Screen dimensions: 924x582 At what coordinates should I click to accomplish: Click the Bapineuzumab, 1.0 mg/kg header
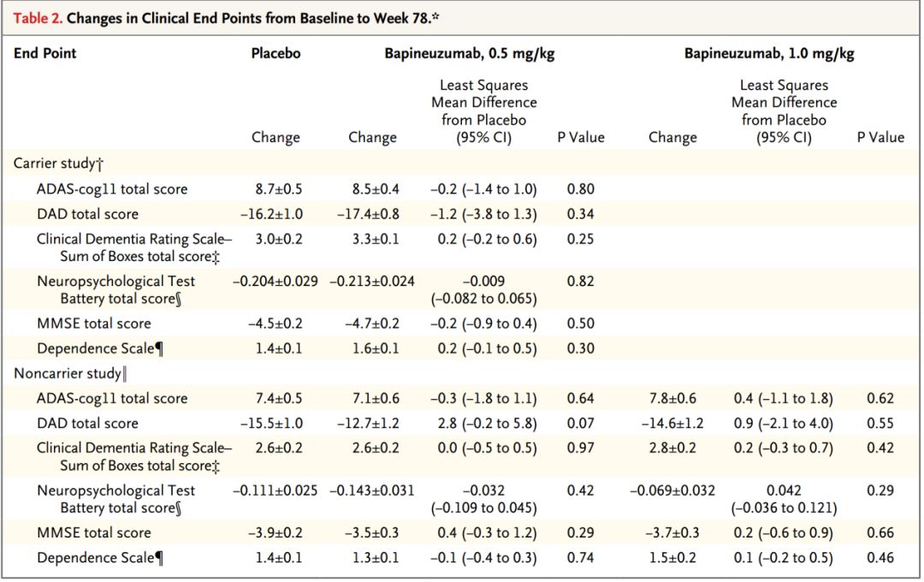click(769, 53)
